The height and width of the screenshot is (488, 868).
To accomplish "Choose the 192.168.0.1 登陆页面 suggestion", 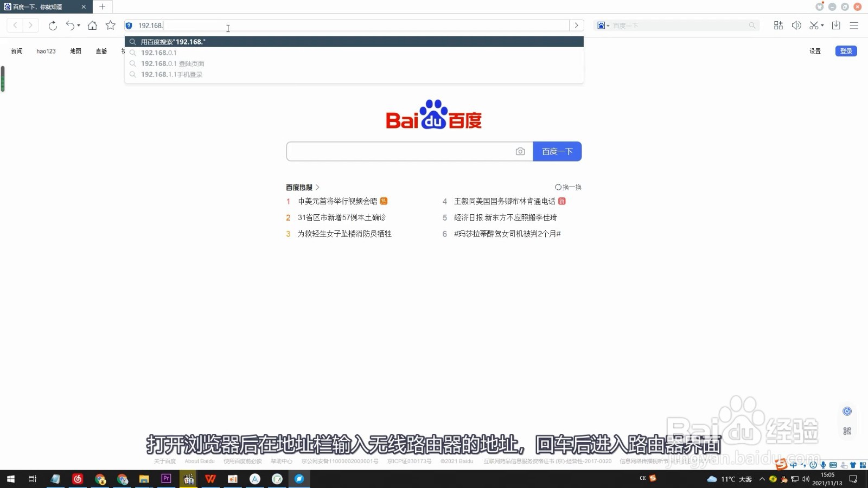I will coord(354,63).
